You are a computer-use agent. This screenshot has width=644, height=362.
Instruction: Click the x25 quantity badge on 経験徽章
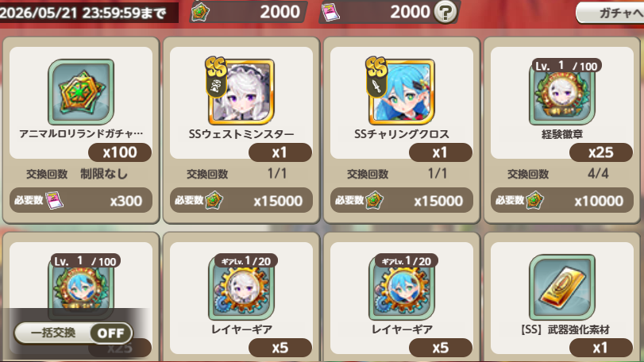(601, 152)
